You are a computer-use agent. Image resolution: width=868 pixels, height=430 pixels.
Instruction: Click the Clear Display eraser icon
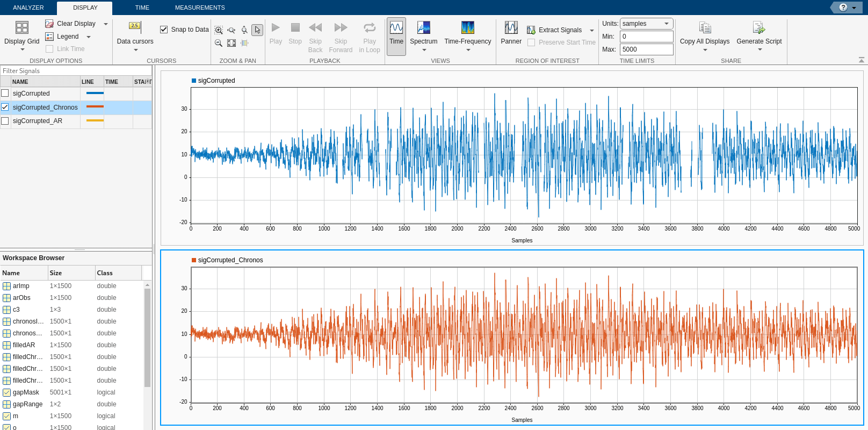click(x=49, y=24)
